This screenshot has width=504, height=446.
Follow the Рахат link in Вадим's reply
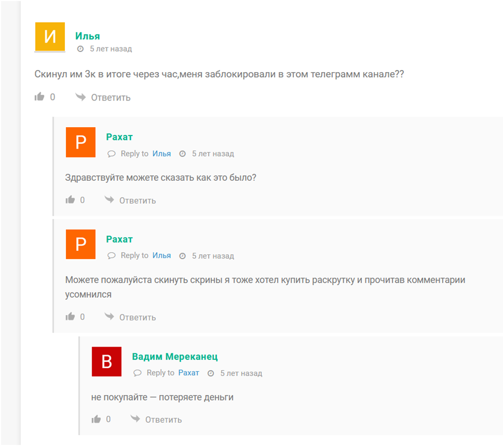point(189,373)
